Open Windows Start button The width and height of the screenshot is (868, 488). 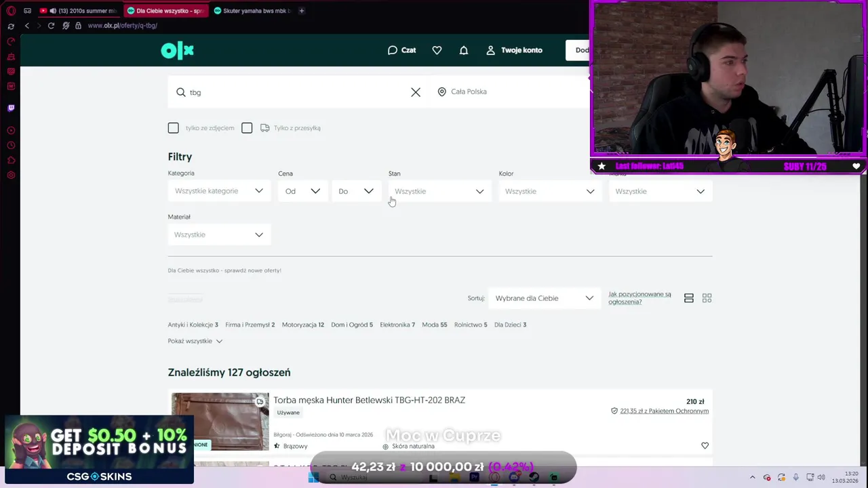[313, 477]
